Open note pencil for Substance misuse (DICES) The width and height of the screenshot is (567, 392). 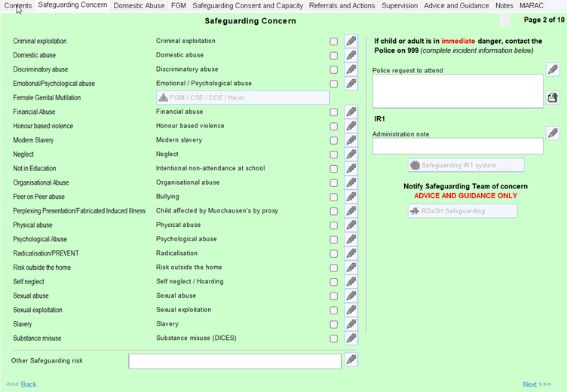click(351, 338)
